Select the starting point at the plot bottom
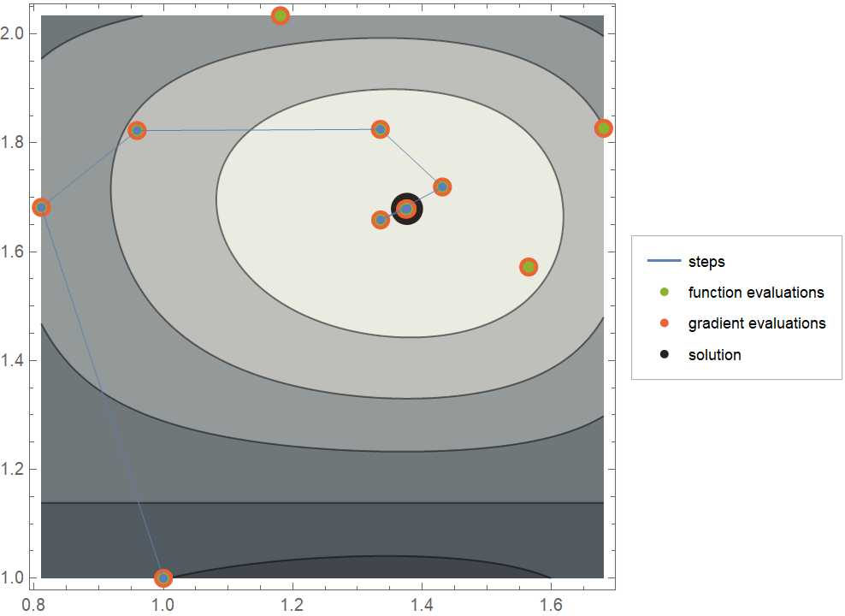Screen dimensions: 845x616 coord(163,577)
